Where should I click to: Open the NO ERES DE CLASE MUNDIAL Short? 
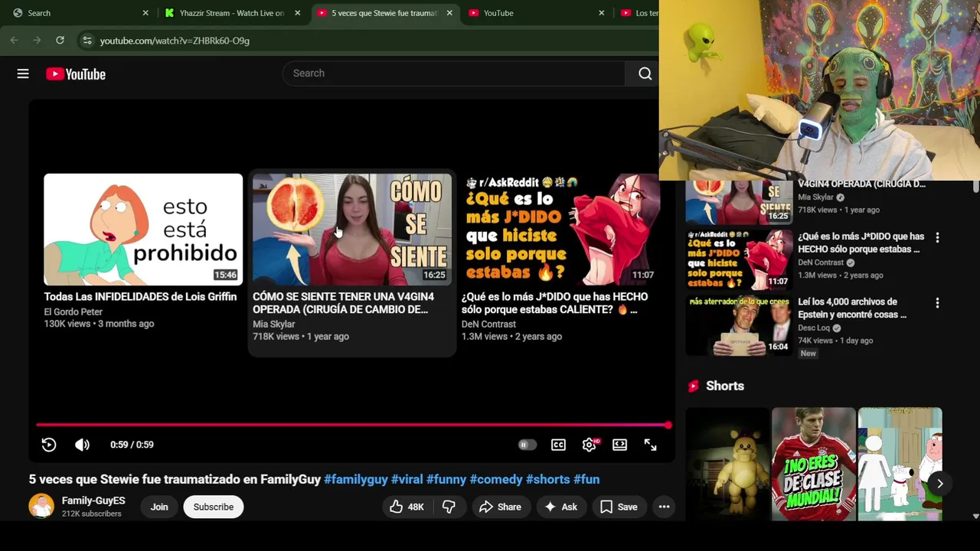click(x=813, y=464)
